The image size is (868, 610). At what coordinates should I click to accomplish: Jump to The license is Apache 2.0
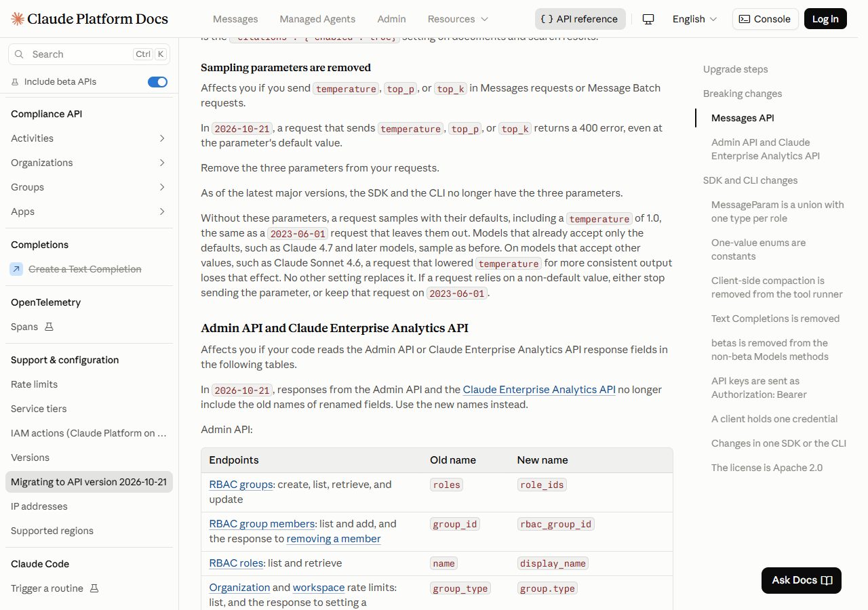[x=767, y=468]
